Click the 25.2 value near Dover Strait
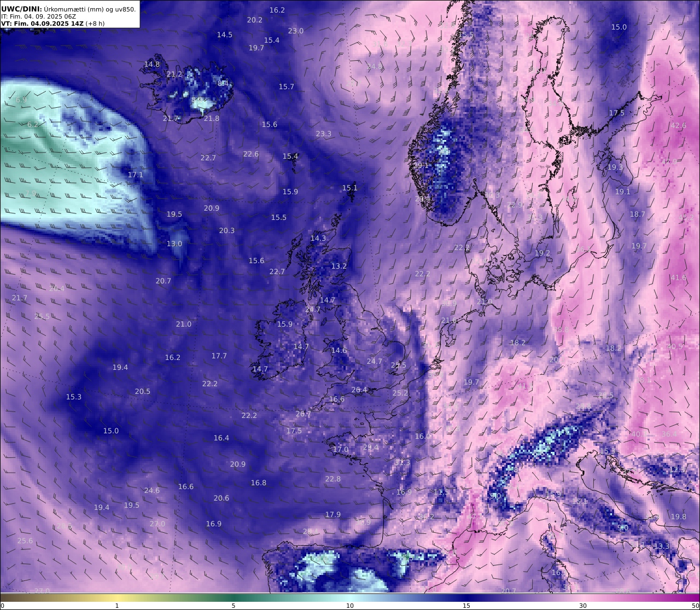This screenshot has width=700, height=610. (x=400, y=393)
